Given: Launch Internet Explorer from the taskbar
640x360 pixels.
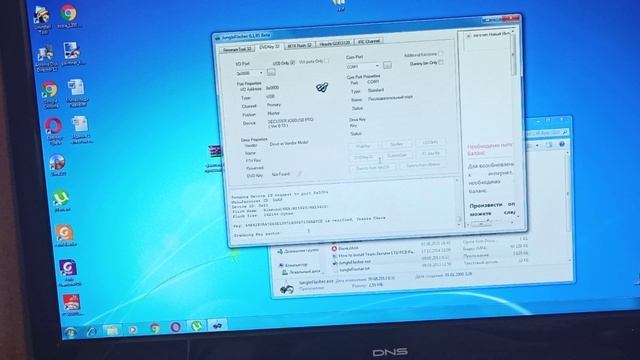Looking at the screenshot, I should coord(91,331).
